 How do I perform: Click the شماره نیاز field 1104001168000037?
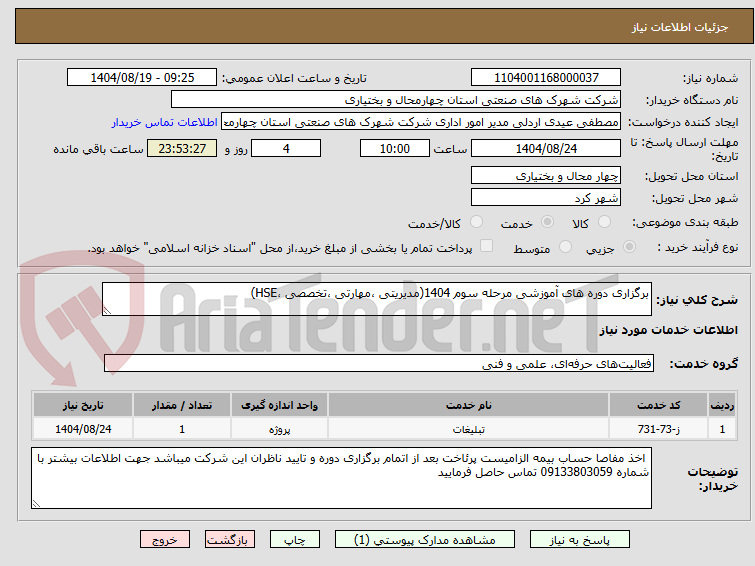(x=546, y=78)
